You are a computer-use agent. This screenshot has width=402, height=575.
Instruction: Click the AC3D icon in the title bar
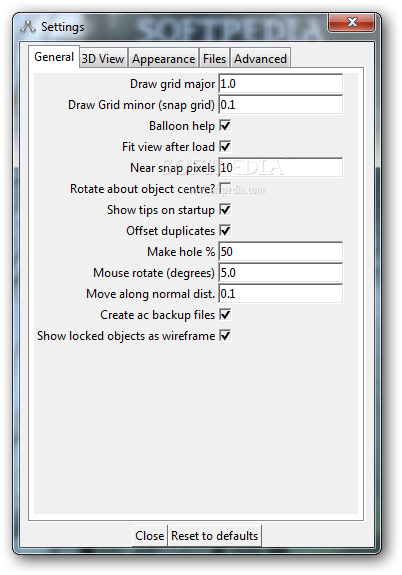[28, 27]
